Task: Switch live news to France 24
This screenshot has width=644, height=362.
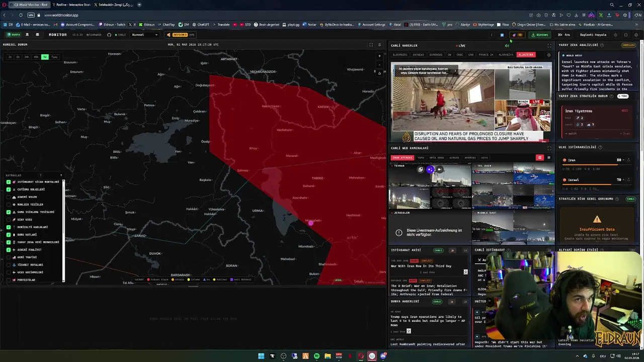Action: tap(486, 55)
